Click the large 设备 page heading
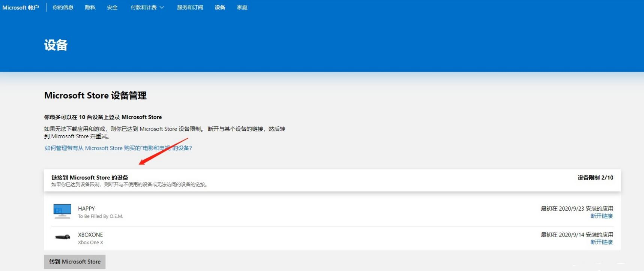Image resolution: width=644 pixels, height=271 pixels. coord(56,45)
